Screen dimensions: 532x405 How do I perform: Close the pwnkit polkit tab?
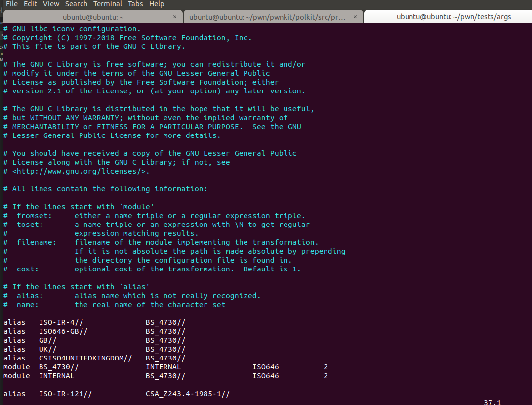pyautogui.click(x=356, y=17)
